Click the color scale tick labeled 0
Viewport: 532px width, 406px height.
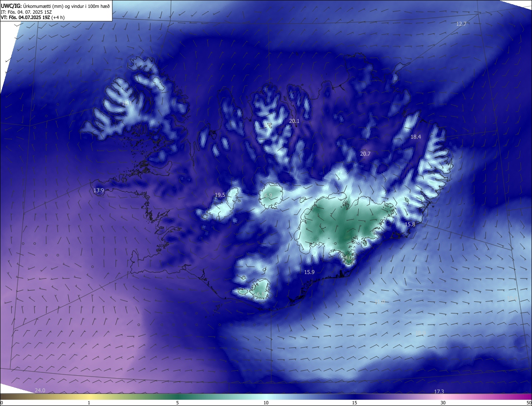tap(1, 403)
